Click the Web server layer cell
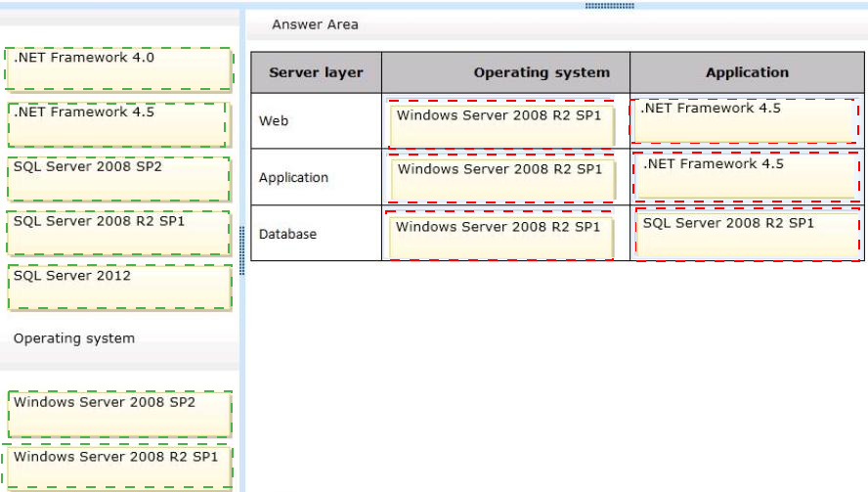868x492 pixels. click(x=316, y=120)
